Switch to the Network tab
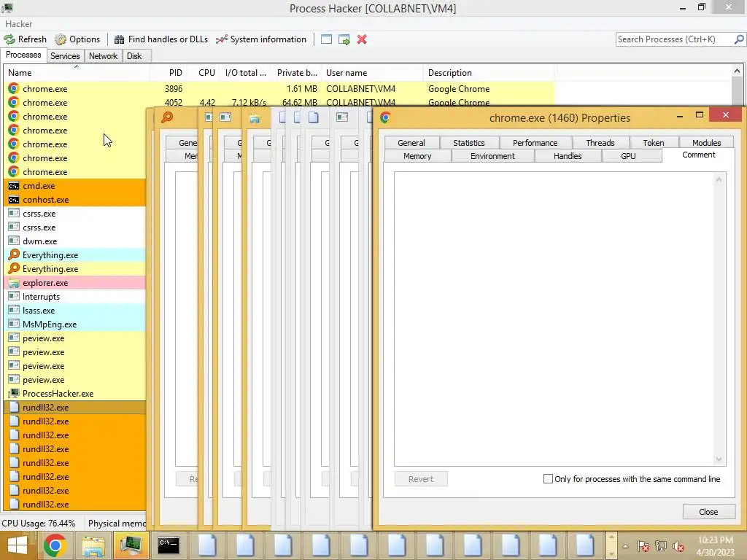This screenshot has height=560, width=747. point(103,55)
